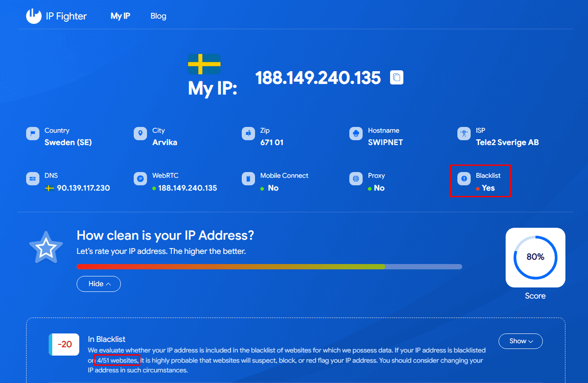Image resolution: width=588 pixels, height=383 pixels.
Task: Click the My IP: heading label
Action: [x=213, y=88]
